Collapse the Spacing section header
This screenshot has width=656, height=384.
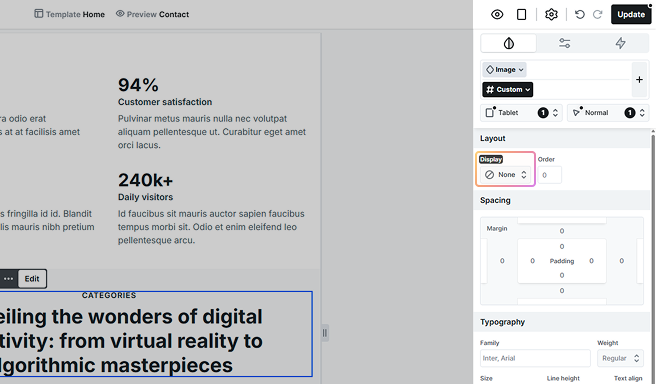coord(561,200)
